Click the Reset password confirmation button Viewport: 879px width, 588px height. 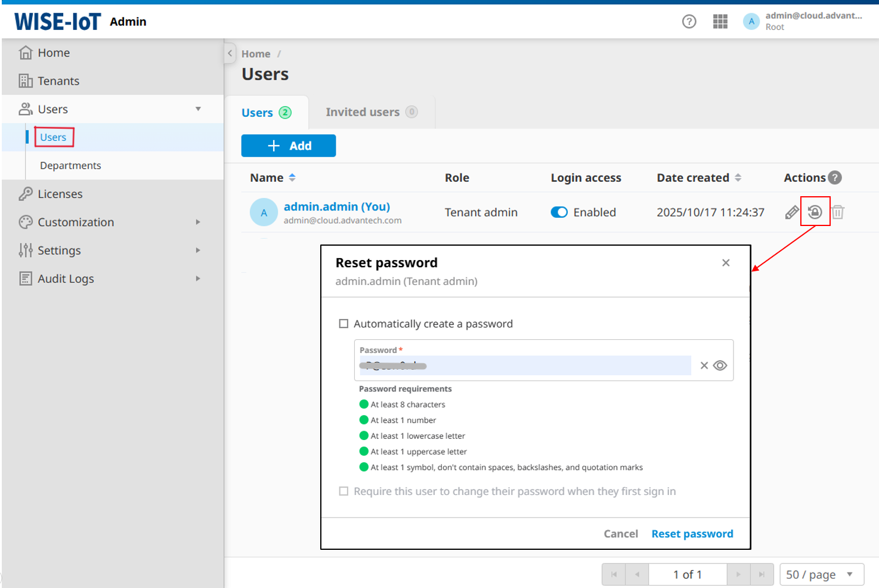tap(692, 533)
